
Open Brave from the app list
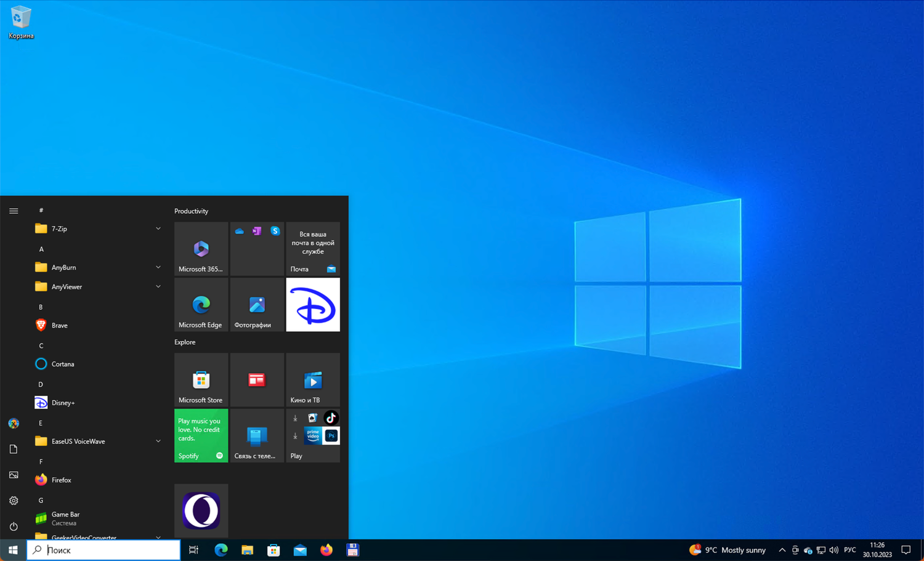60,325
